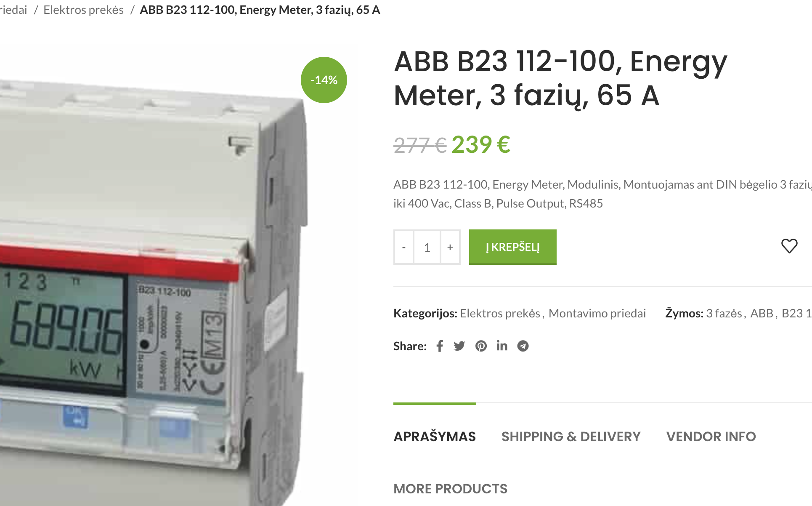Open the APRAŠYMAS tab
The width and height of the screenshot is (812, 506).
click(x=435, y=437)
